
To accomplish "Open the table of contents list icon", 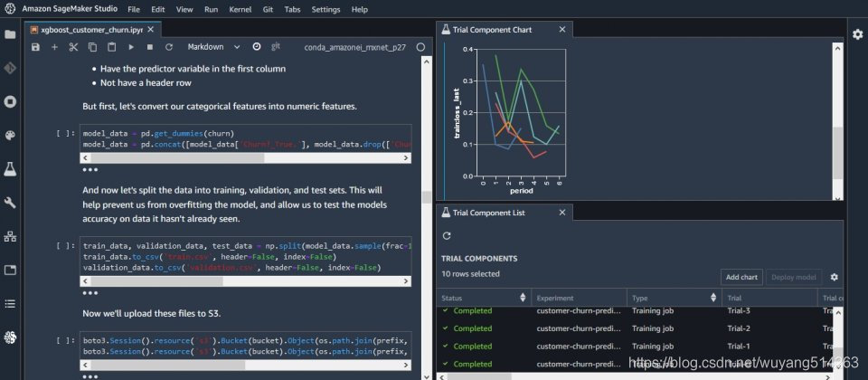I will [10, 304].
